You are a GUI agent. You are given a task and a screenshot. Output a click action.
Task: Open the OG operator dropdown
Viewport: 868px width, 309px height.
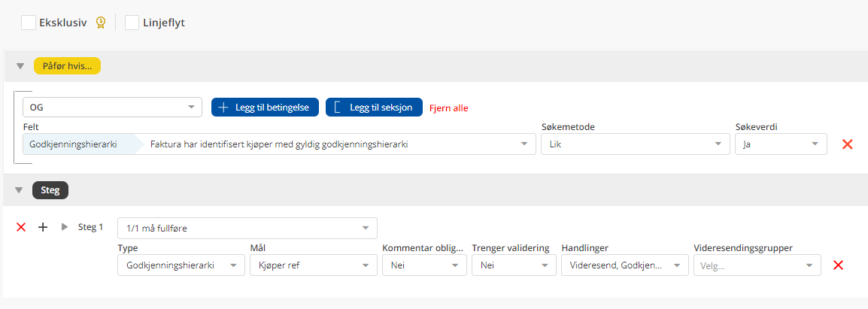click(x=112, y=108)
